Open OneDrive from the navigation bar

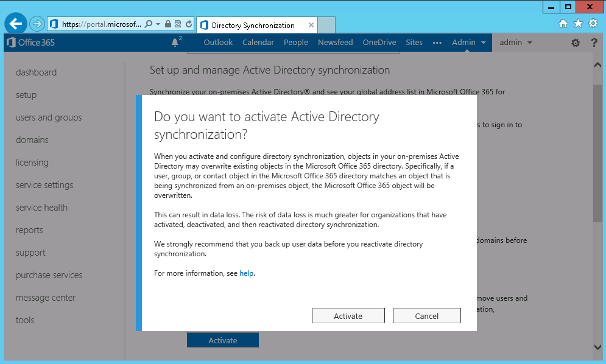click(379, 43)
